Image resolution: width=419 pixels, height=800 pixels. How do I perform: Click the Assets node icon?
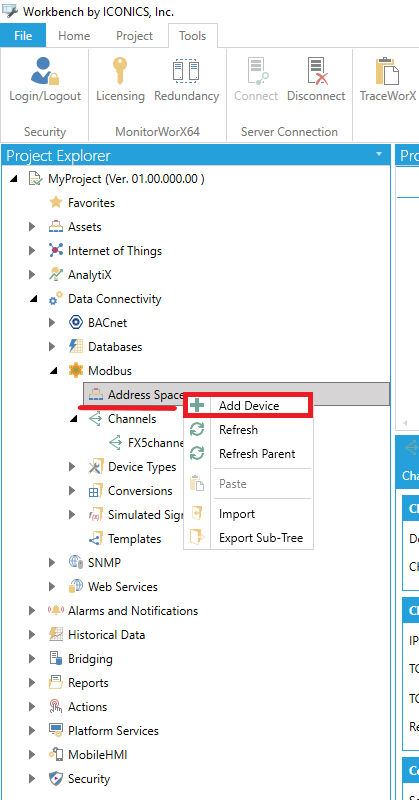[55, 227]
